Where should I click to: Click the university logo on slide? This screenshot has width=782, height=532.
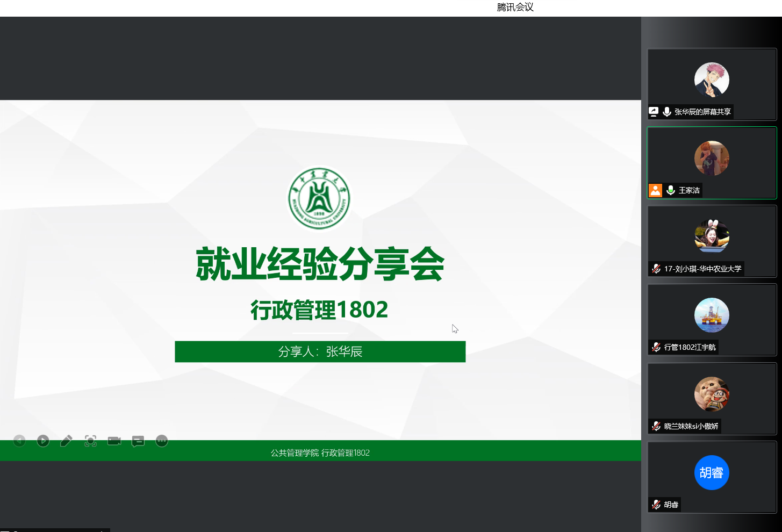(x=319, y=198)
